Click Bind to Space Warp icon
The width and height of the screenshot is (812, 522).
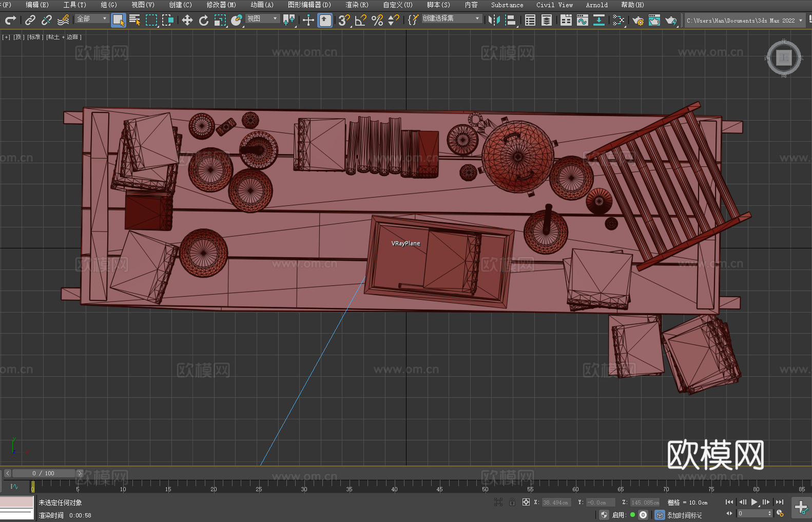(63, 20)
